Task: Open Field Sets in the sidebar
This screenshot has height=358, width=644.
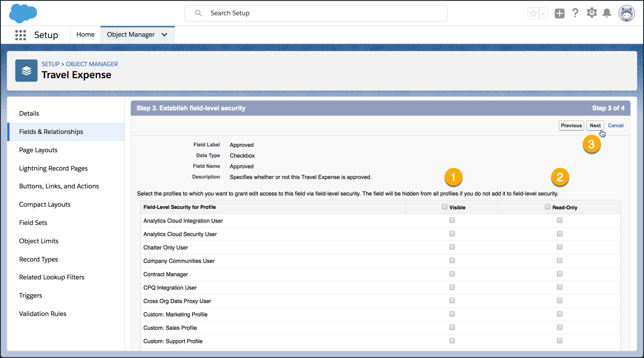Action: click(66, 223)
